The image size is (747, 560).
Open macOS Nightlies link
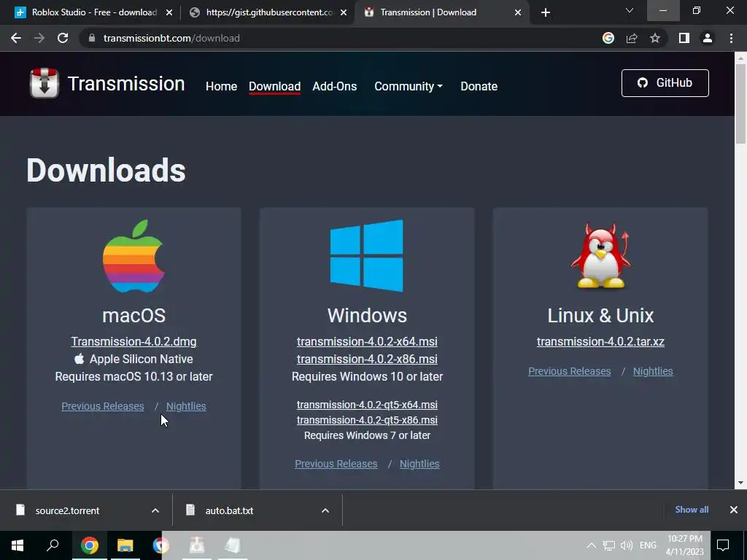186,406
